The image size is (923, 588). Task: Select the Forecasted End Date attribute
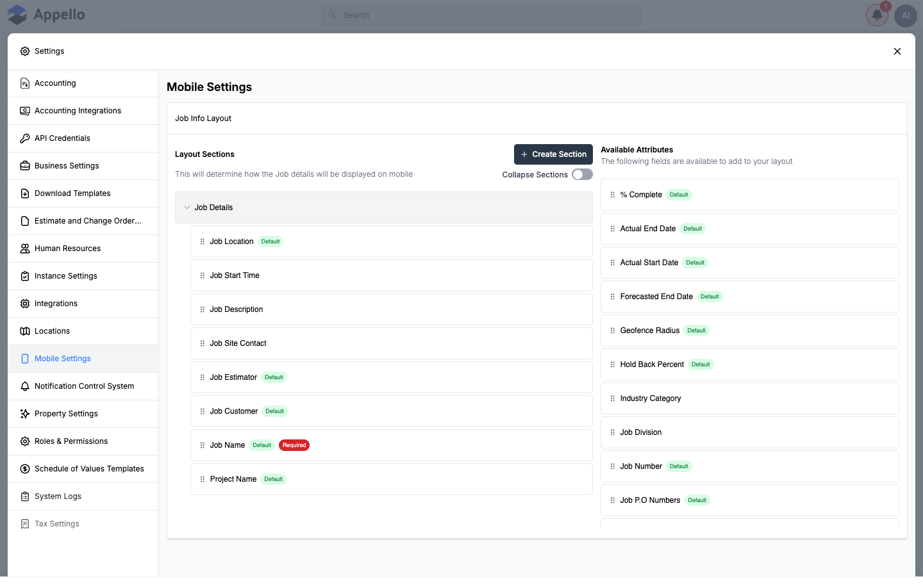click(x=750, y=297)
